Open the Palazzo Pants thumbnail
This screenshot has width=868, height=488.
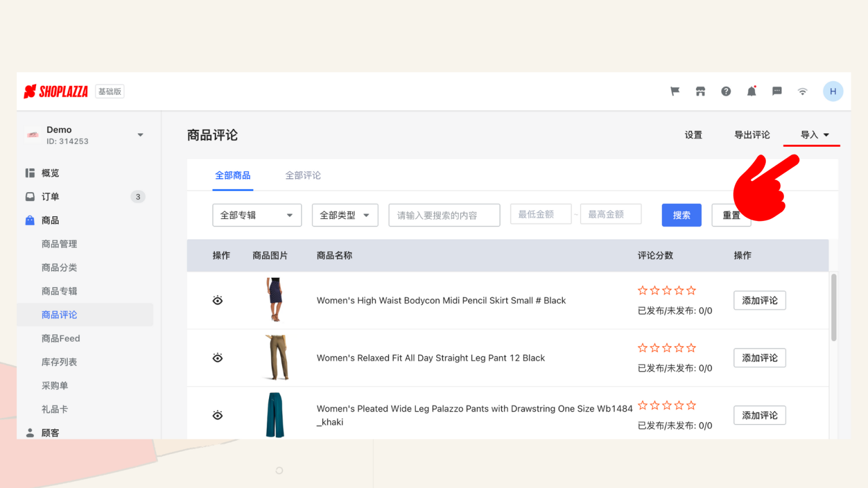tap(275, 415)
